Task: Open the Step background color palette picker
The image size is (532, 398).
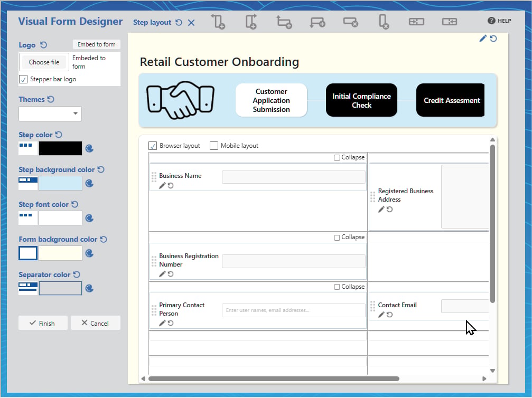Action: tap(89, 183)
